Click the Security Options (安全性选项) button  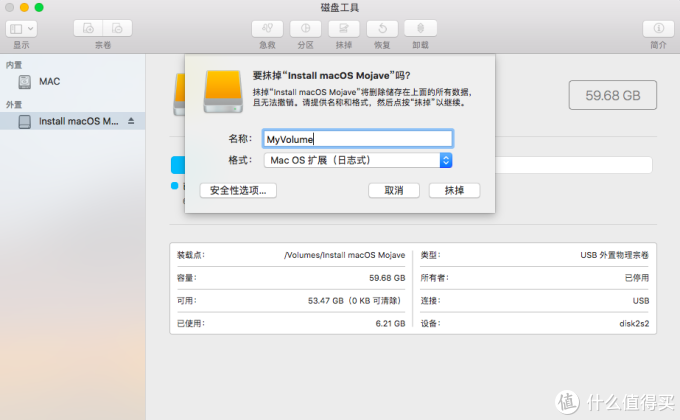[238, 190]
